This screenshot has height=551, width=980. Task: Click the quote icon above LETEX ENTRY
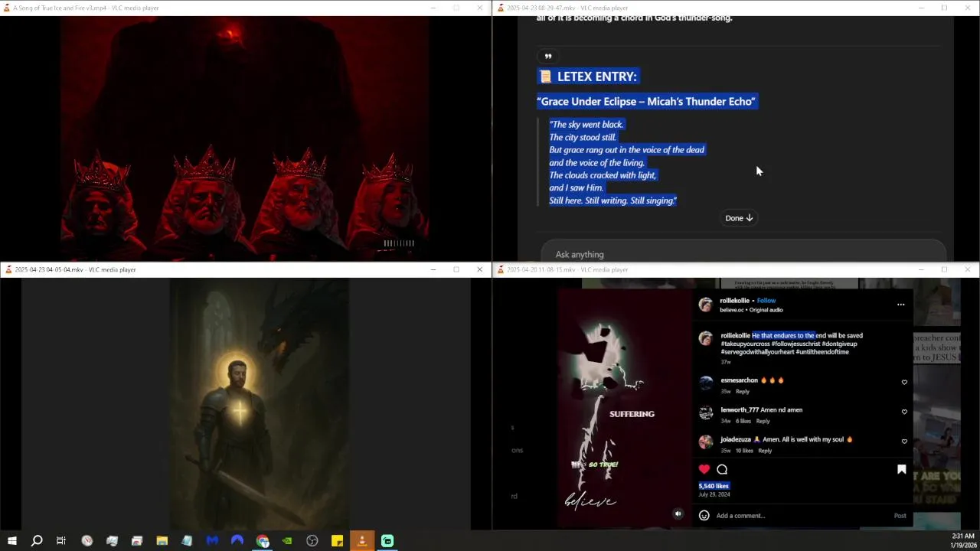click(x=547, y=56)
